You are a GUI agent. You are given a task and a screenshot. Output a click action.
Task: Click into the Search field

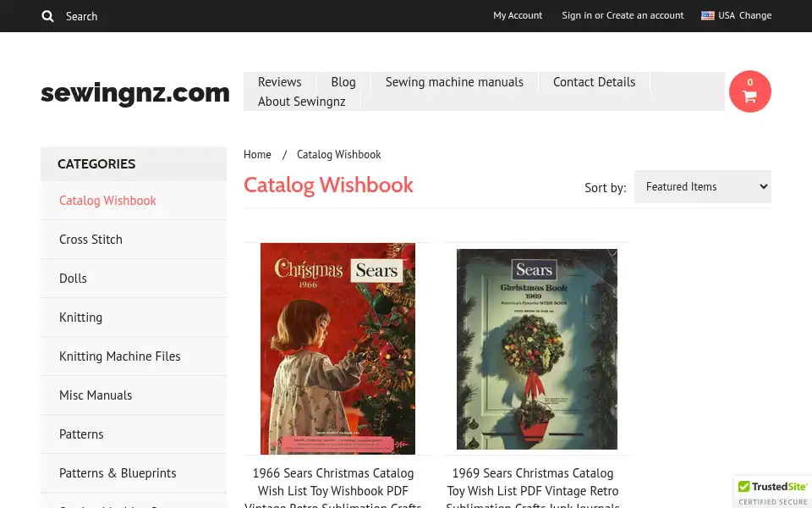coord(81,16)
